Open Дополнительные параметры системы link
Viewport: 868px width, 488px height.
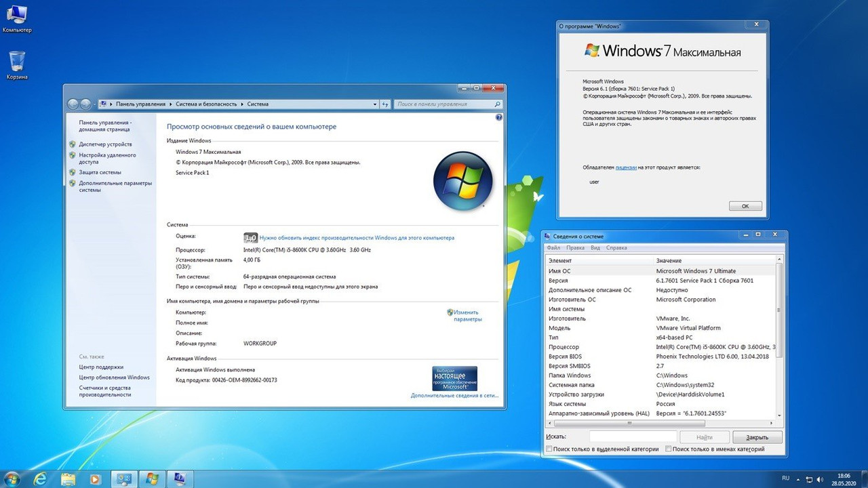[x=115, y=186]
